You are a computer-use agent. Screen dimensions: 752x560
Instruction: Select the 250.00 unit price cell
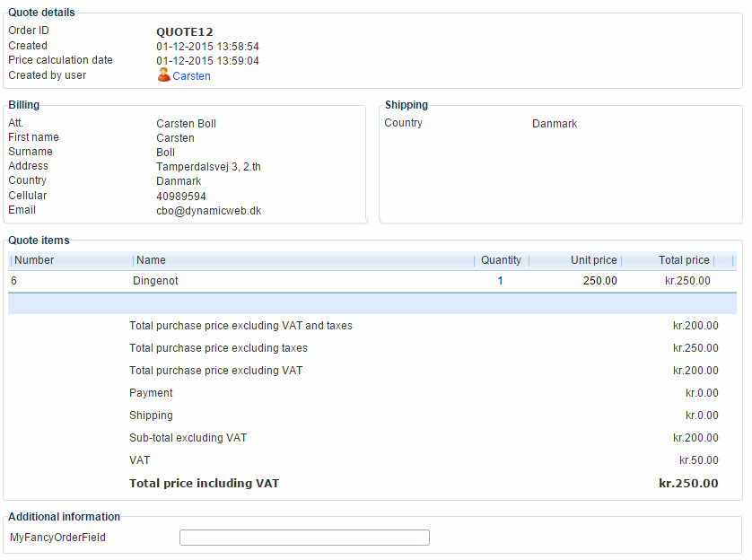tap(599, 281)
